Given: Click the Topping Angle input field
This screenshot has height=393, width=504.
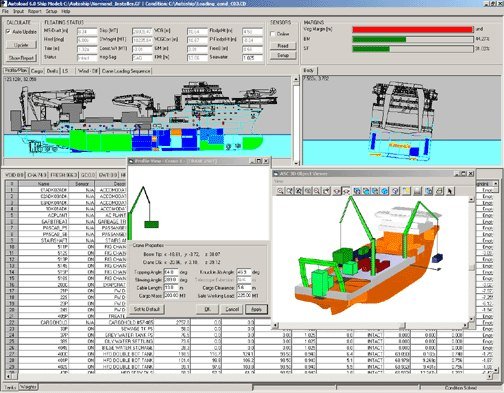Looking at the screenshot, I should [171, 272].
